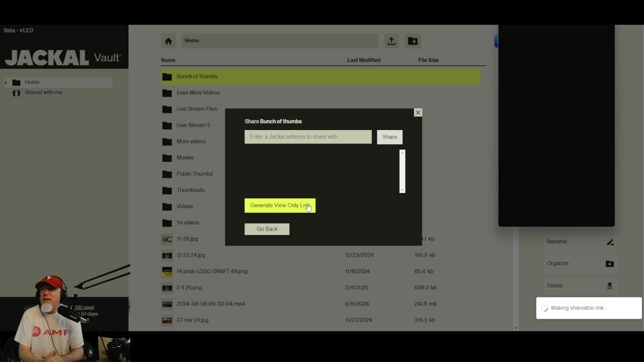
Task: Click the Bunch of thumbs folder icon
Action: (167, 77)
